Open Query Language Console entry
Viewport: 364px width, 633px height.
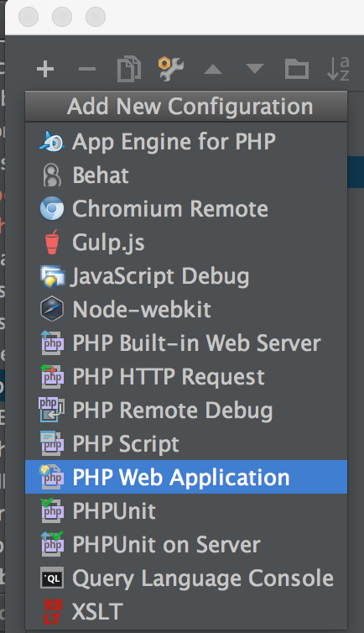coord(186,578)
